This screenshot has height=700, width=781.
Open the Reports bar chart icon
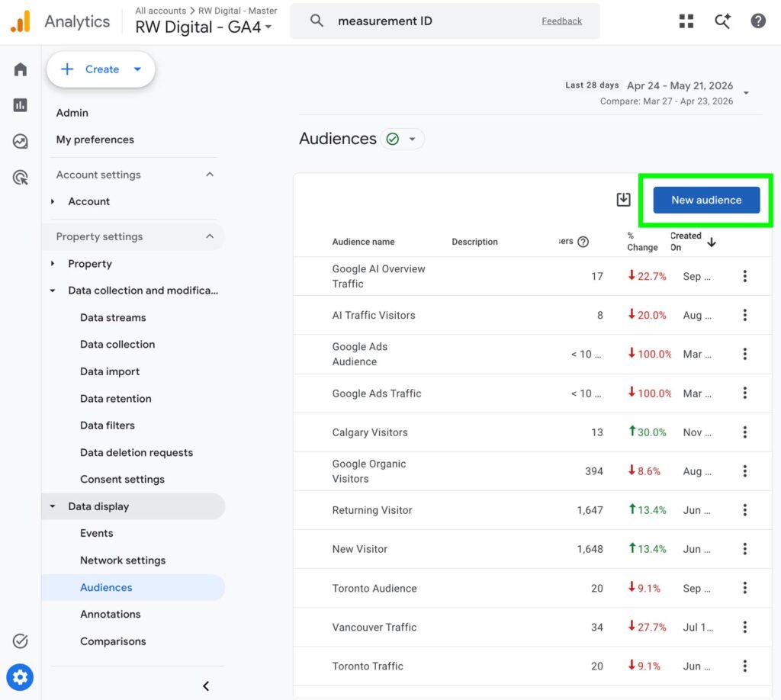[21, 105]
